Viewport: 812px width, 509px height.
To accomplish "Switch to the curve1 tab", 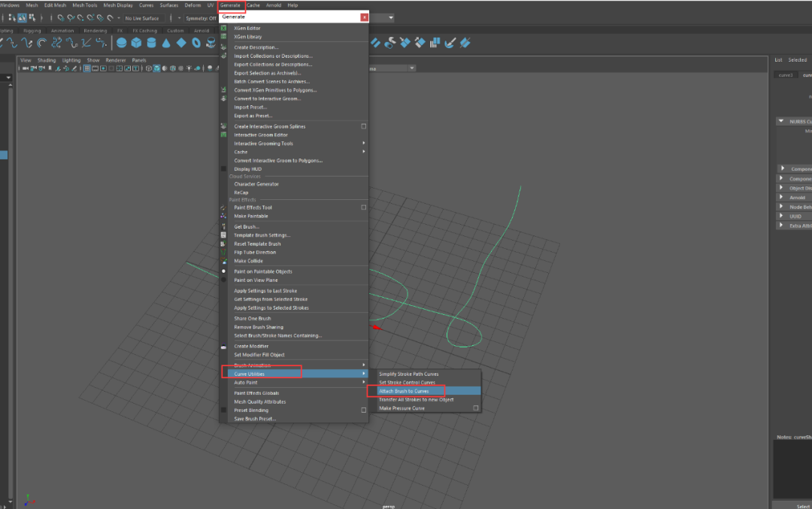I will (785, 75).
